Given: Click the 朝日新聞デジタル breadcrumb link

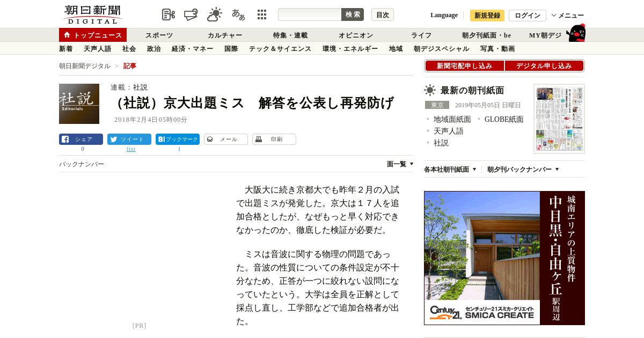Looking at the screenshot, I should [x=85, y=66].
